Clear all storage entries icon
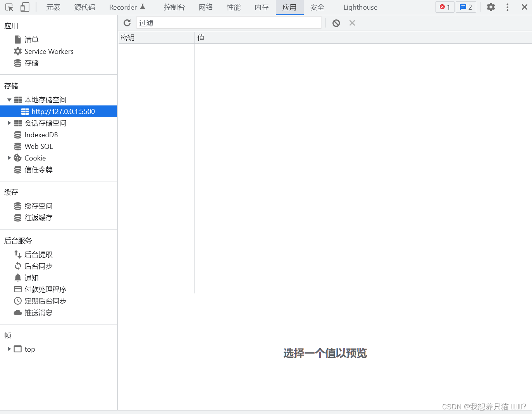 pos(336,23)
